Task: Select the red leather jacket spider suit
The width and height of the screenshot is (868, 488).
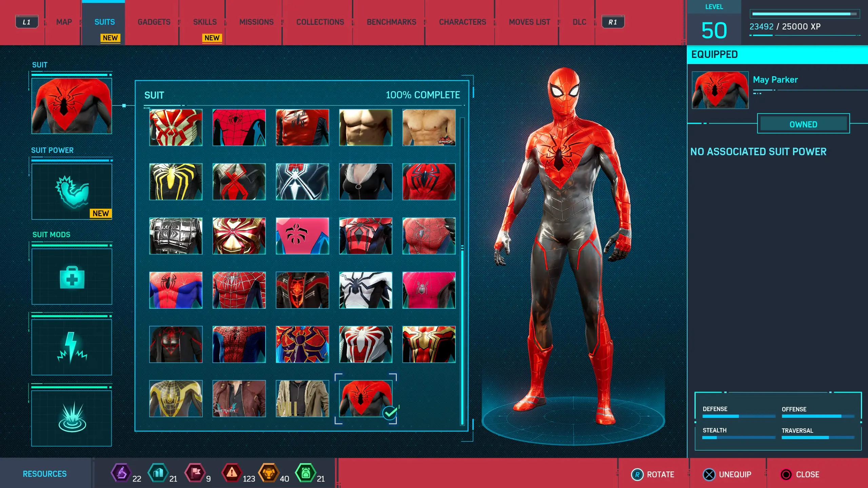Action: point(302,127)
